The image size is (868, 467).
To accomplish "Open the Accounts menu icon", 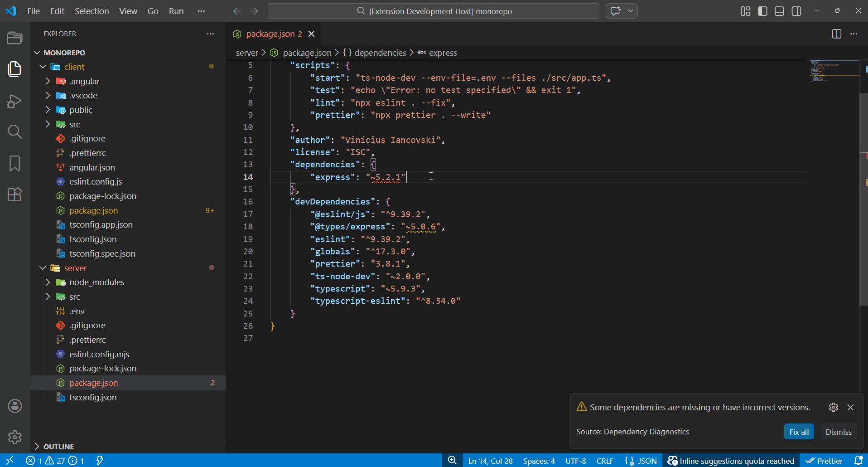I will coord(14,406).
